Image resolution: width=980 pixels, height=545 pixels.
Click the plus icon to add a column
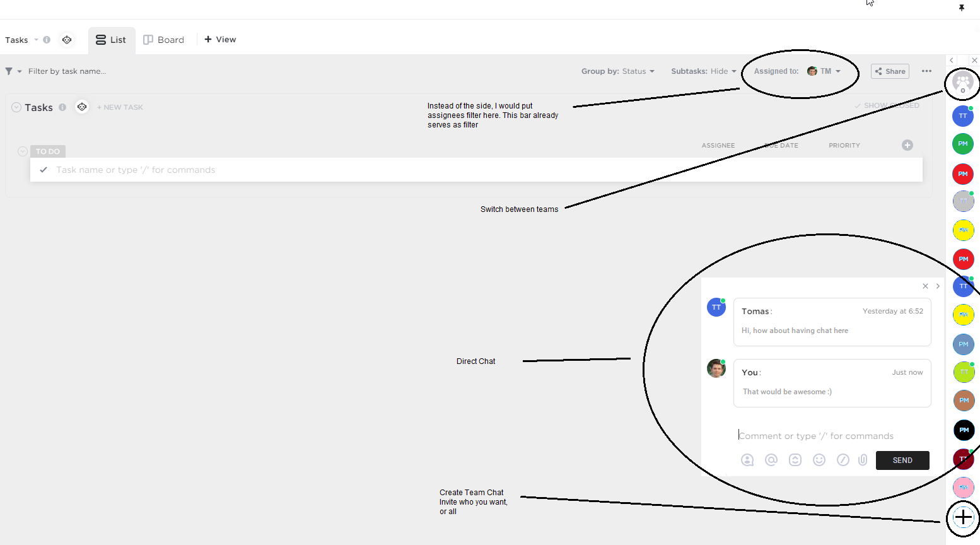[x=907, y=145]
